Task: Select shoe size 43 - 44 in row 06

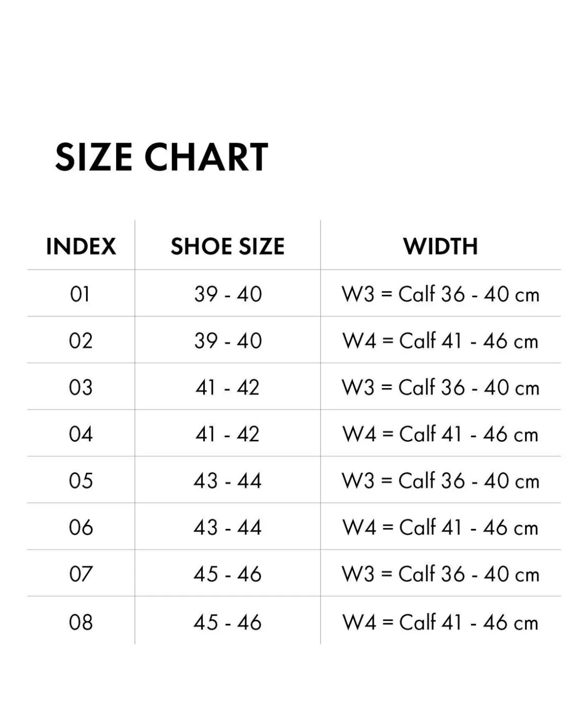Action: coord(228,527)
